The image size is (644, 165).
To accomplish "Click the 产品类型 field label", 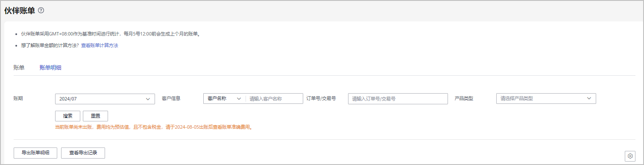I will click(x=464, y=98).
